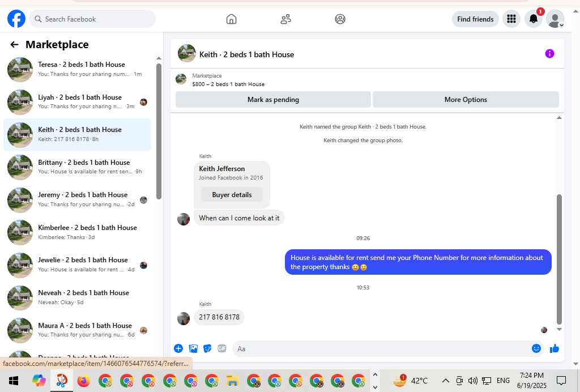Click the chat header house avatar for Keith
The width and height of the screenshot is (580, 392).
(x=187, y=54)
